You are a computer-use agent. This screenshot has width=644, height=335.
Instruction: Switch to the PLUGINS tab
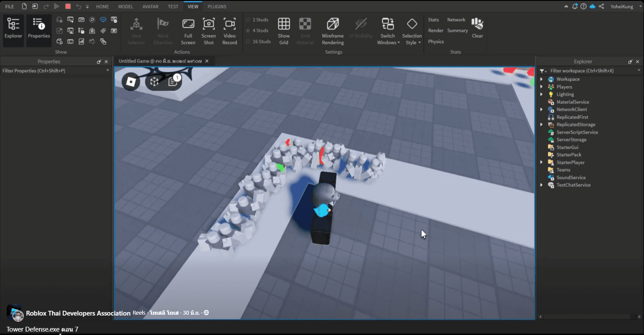(217, 6)
